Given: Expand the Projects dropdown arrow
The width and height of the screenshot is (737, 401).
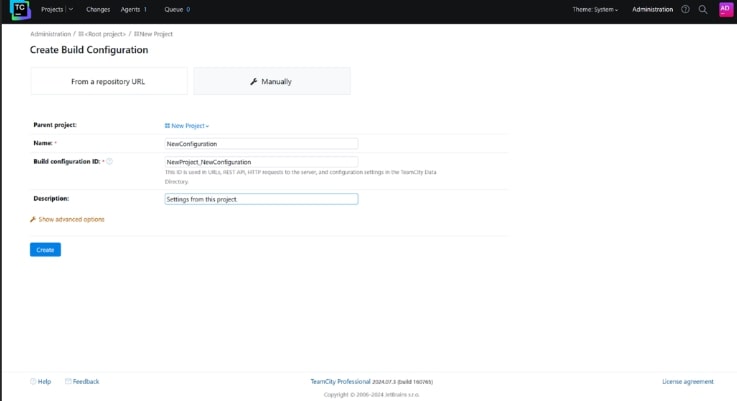Looking at the screenshot, I should 71,9.
